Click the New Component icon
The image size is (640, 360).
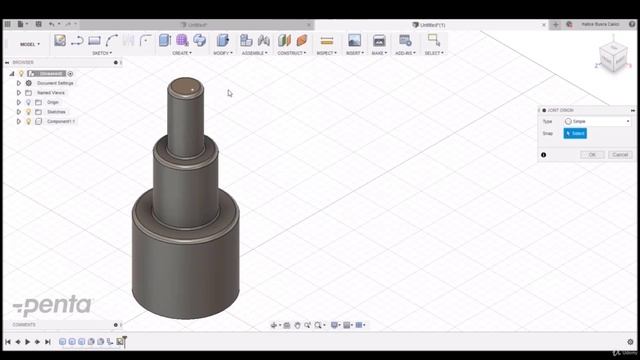click(246, 40)
